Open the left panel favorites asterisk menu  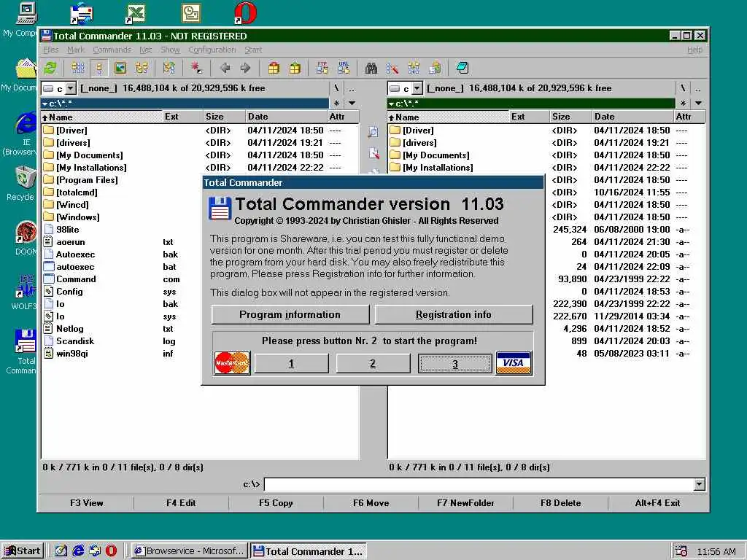tap(337, 104)
